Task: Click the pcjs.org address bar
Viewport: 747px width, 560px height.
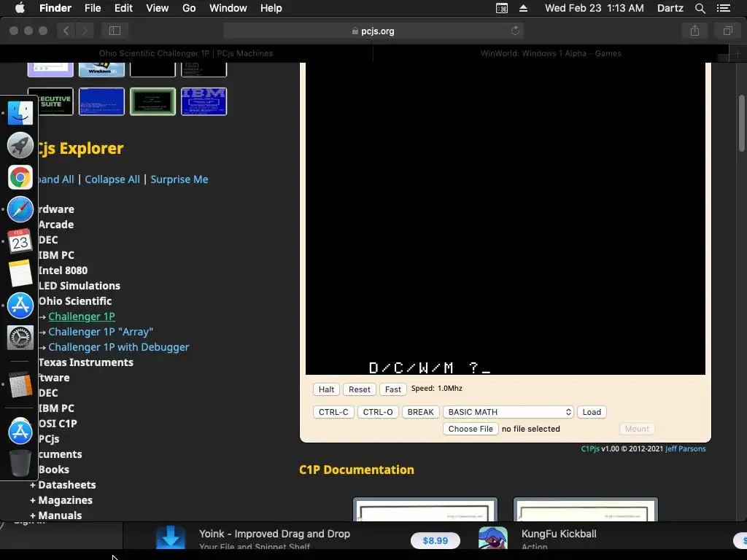Action: [x=373, y=31]
